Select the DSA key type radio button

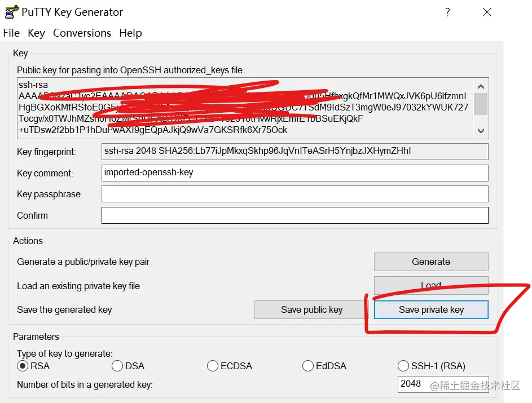point(117,366)
